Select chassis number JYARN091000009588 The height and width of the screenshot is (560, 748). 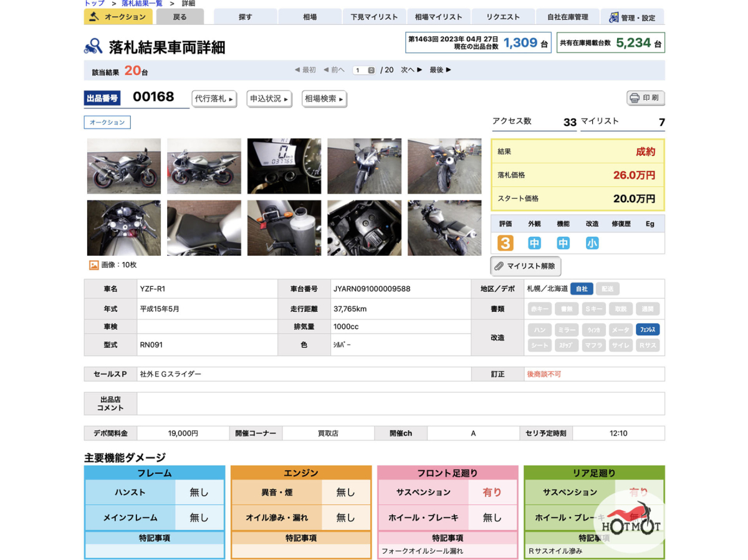coord(372,289)
